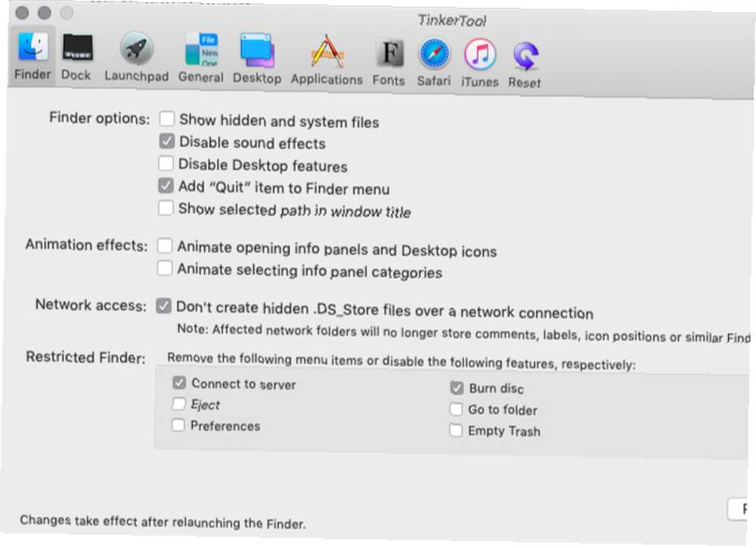
Task: Open the iTunes pane
Action: click(480, 64)
